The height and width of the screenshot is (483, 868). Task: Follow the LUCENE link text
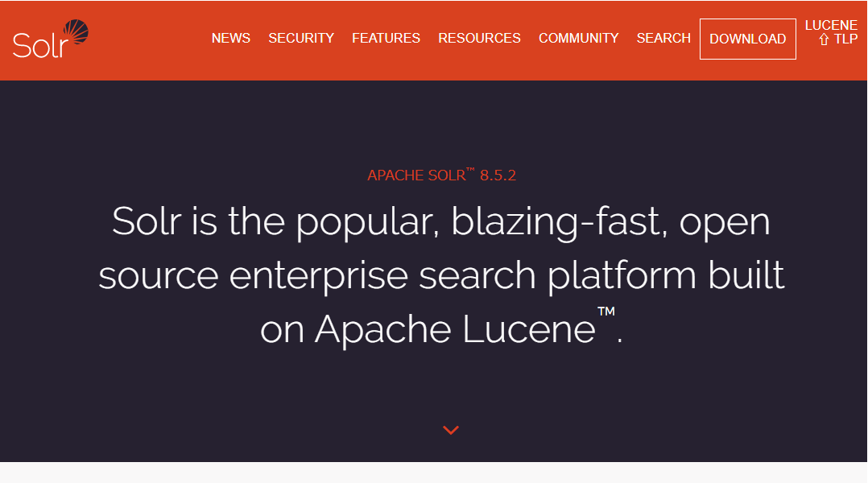point(831,26)
